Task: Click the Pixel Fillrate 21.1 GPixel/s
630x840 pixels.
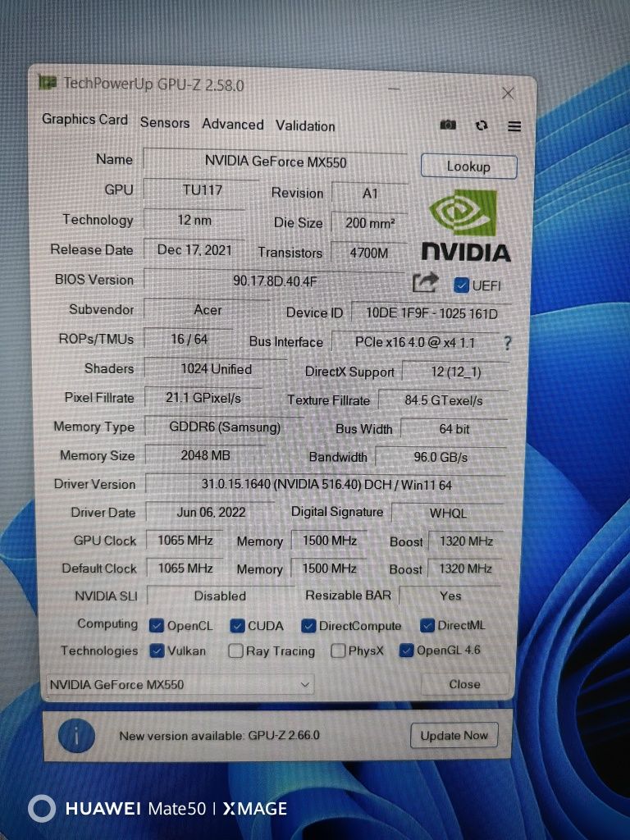Action: coord(203,398)
